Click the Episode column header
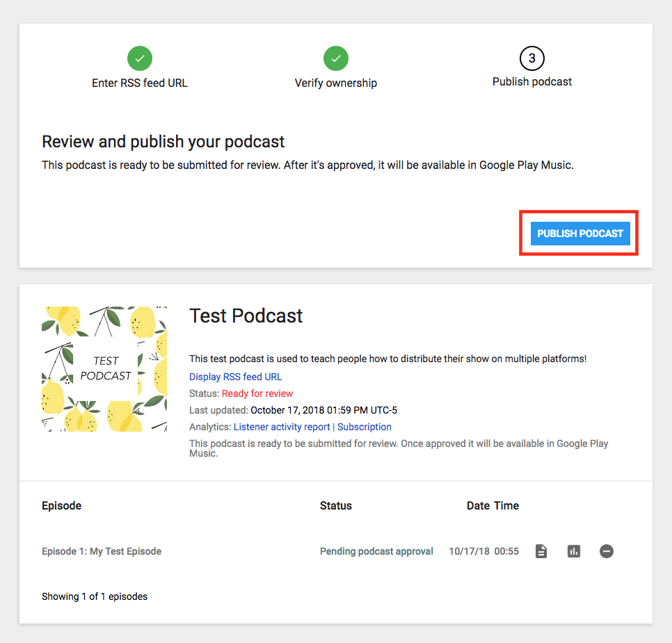The image size is (672, 643). (62, 505)
